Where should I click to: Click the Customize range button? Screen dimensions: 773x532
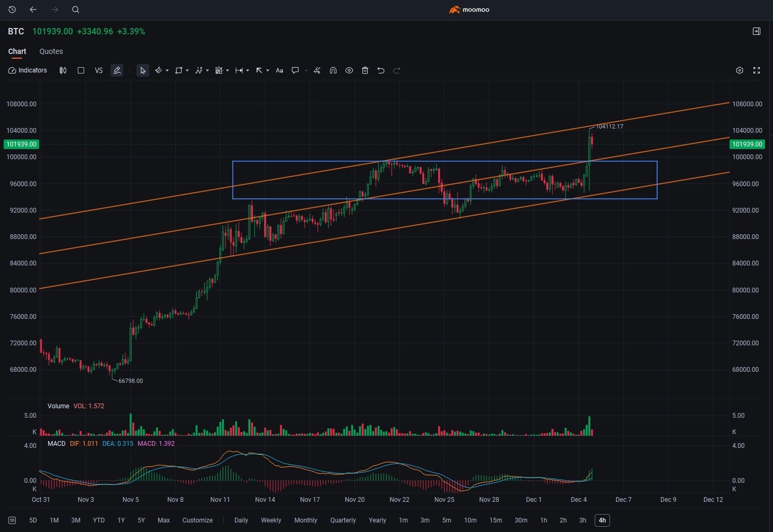(197, 520)
